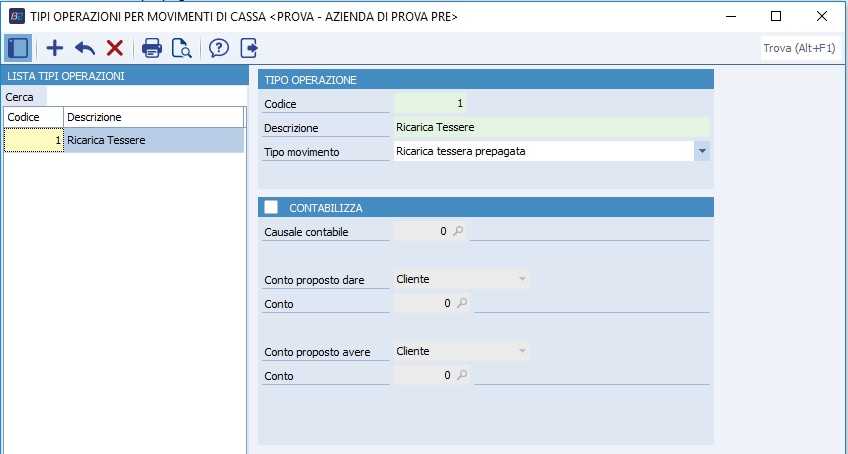
Task: Exit via the door toolbar icon
Action: pyautogui.click(x=248, y=47)
